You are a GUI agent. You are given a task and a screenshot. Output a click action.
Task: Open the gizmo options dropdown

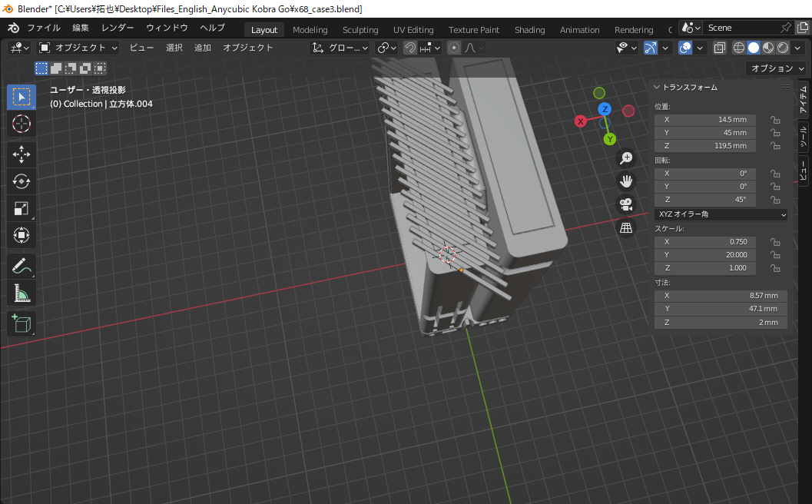click(x=665, y=48)
